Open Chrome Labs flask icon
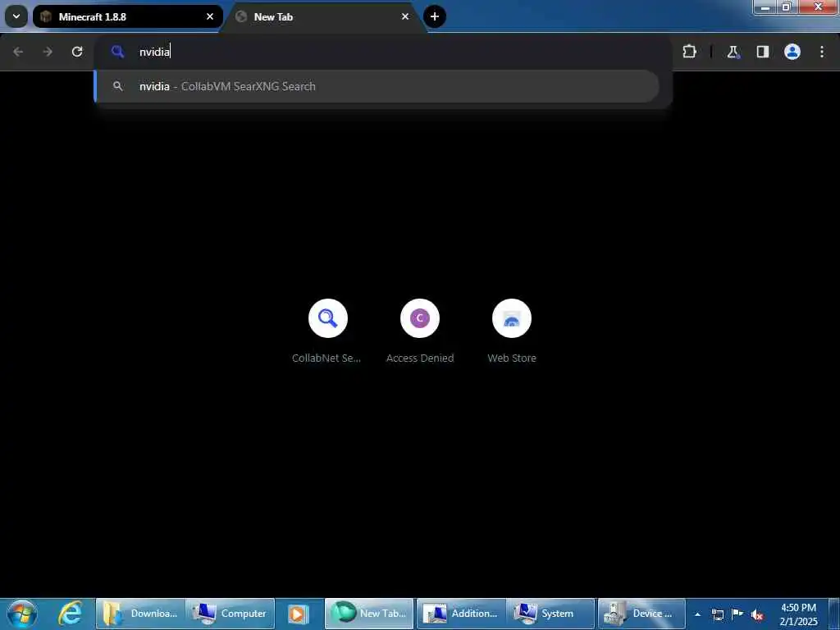The width and height of the screenshot is (840, 630). tap(733, 52)
